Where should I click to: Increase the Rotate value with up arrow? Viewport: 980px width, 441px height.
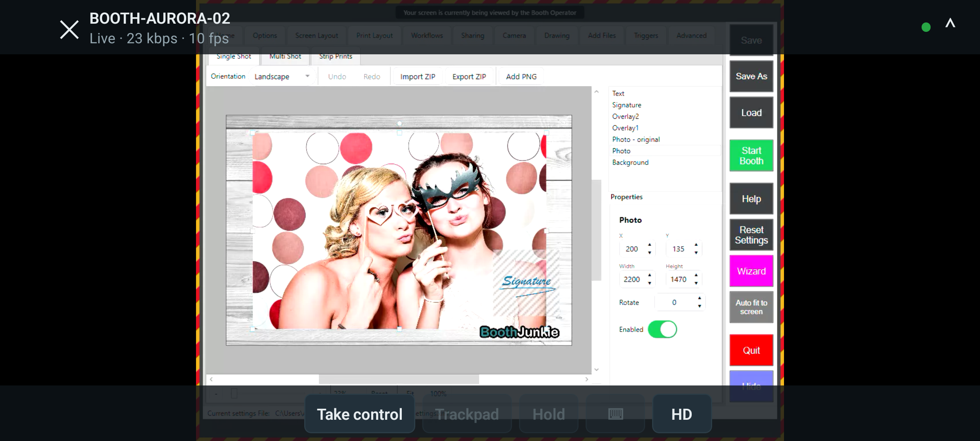(x=699, y=298)
